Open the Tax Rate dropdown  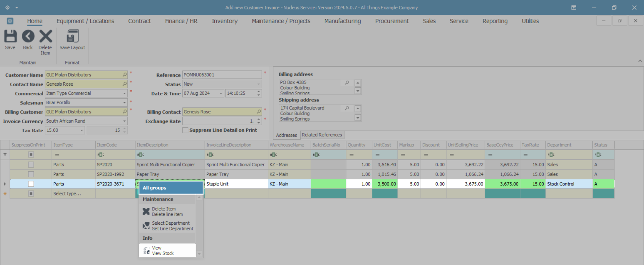tap(82, 130)
